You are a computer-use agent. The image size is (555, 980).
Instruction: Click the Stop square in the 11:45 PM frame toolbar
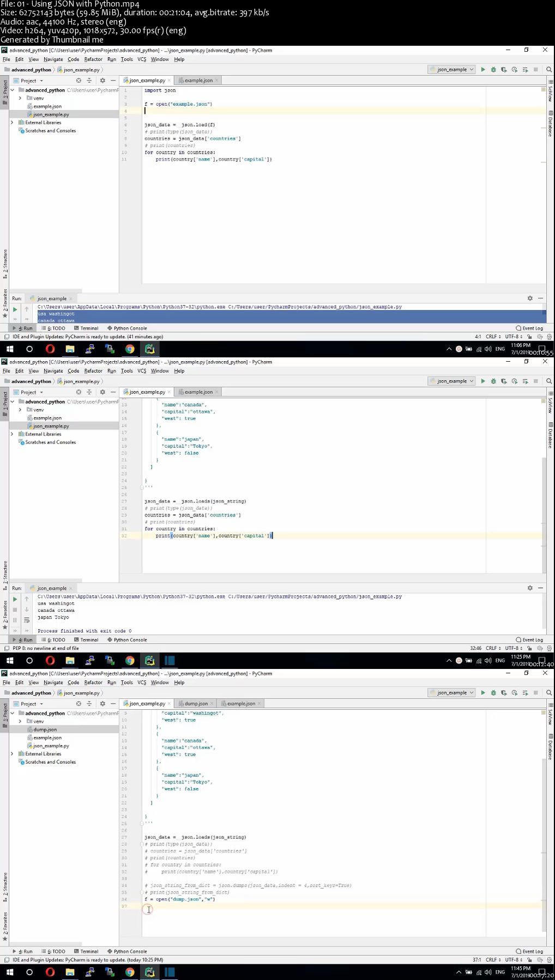tap(536, 693)
